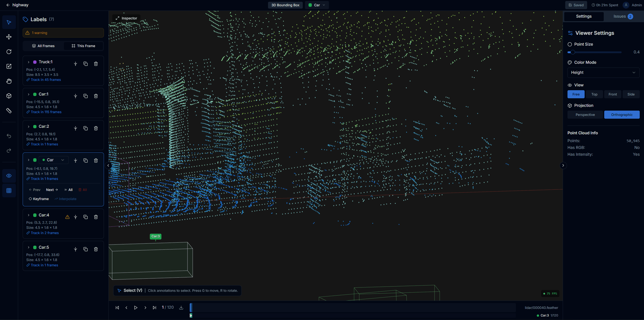Switch label filter to This Frame

83,46
